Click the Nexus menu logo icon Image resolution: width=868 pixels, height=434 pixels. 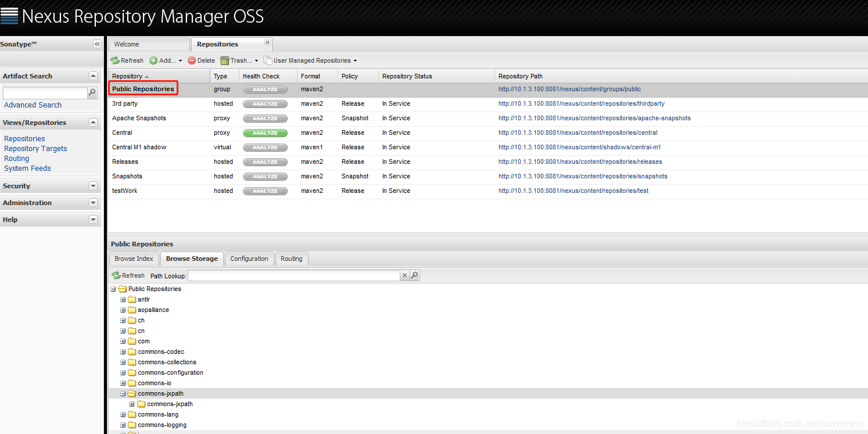9,16
